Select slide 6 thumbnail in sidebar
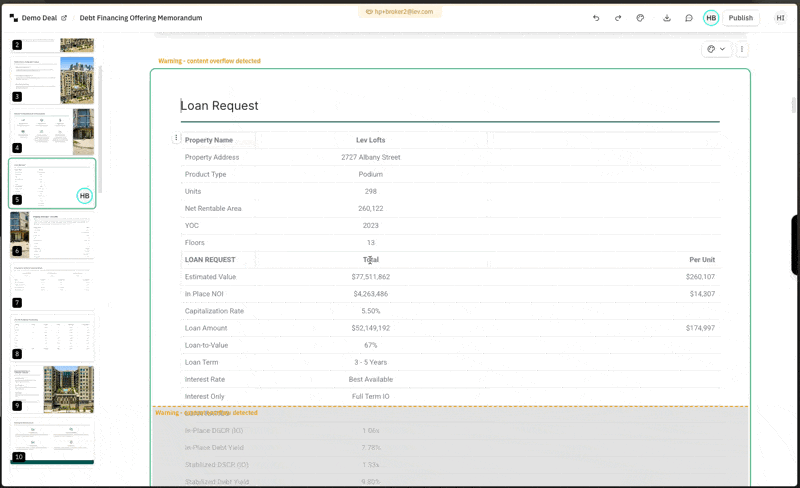The height and width of the screenshot is (488, 800). (x=52, y=234)
